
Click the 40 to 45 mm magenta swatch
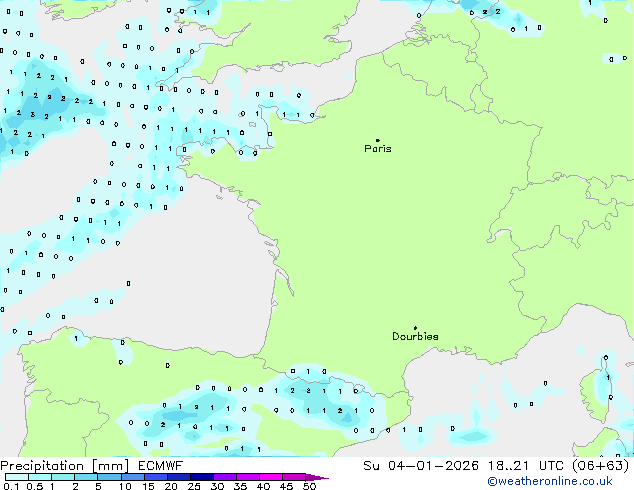coord(271,477)
